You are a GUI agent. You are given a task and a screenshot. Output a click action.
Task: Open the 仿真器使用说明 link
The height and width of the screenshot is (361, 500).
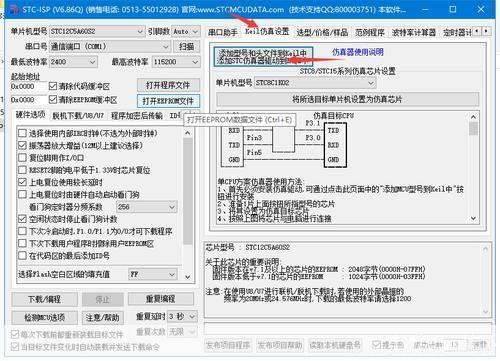click(358, 52)
